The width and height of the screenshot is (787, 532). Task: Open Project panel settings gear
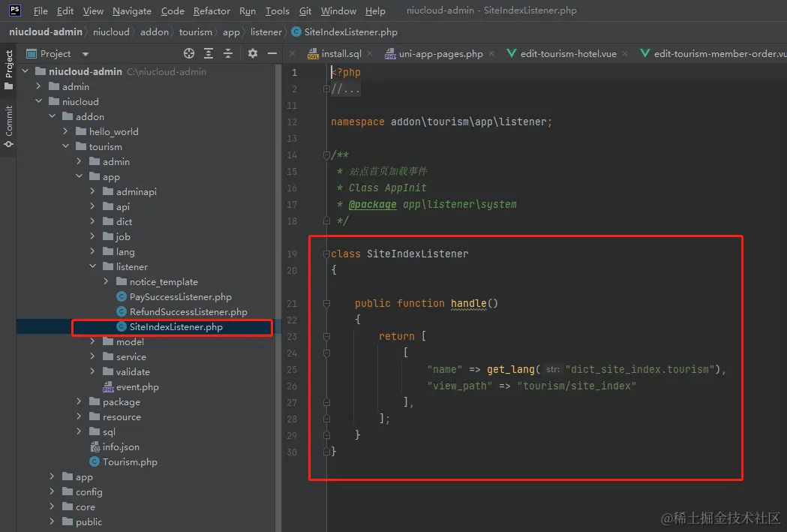pos(253,53)
